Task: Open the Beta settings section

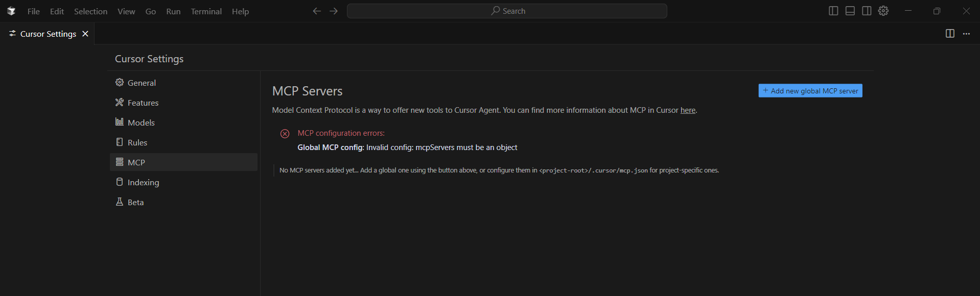Action: [183, 202]
